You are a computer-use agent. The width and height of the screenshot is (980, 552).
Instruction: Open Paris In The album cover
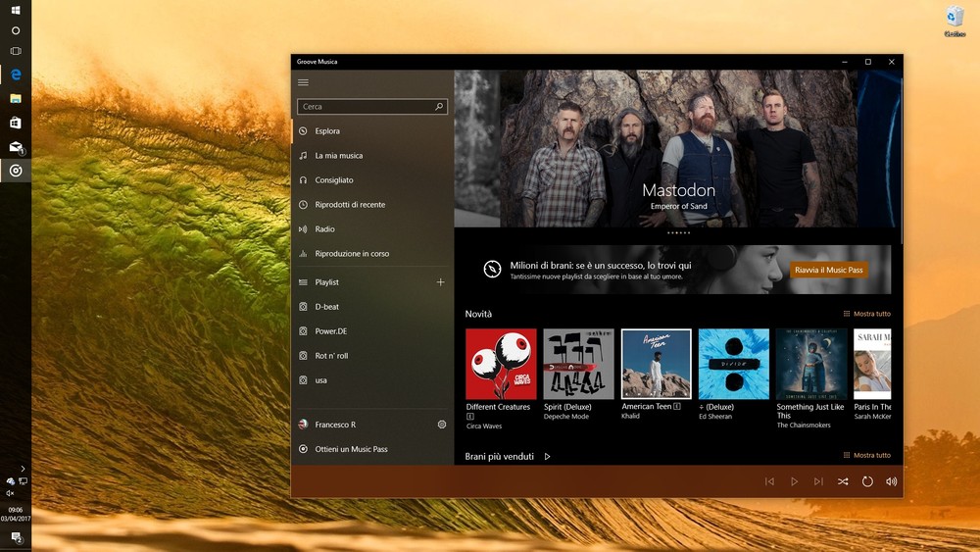(x=872, y=364)
